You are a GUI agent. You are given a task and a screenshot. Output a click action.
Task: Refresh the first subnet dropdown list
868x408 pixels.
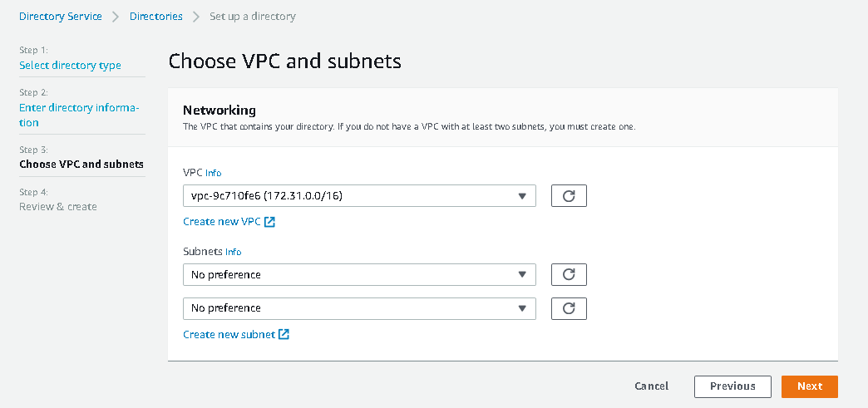tap(569, 274)
